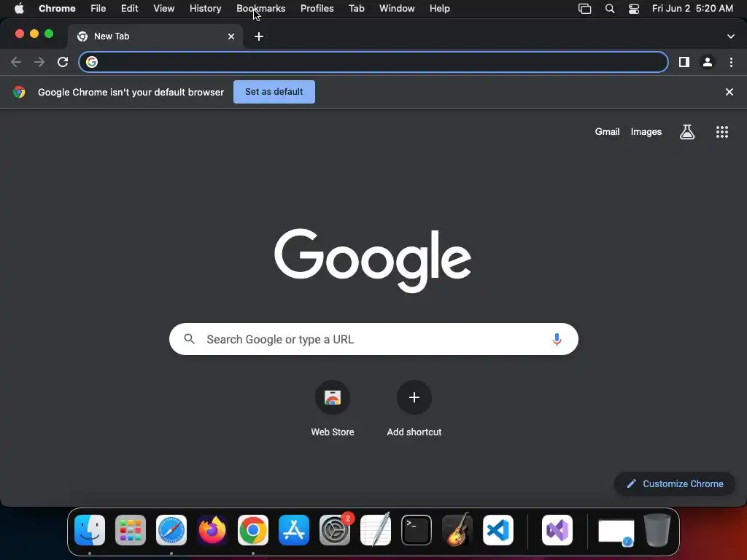
Task: Click Chrome icon in the Dock
Action: pyautogui.click(x=253, y=530)
